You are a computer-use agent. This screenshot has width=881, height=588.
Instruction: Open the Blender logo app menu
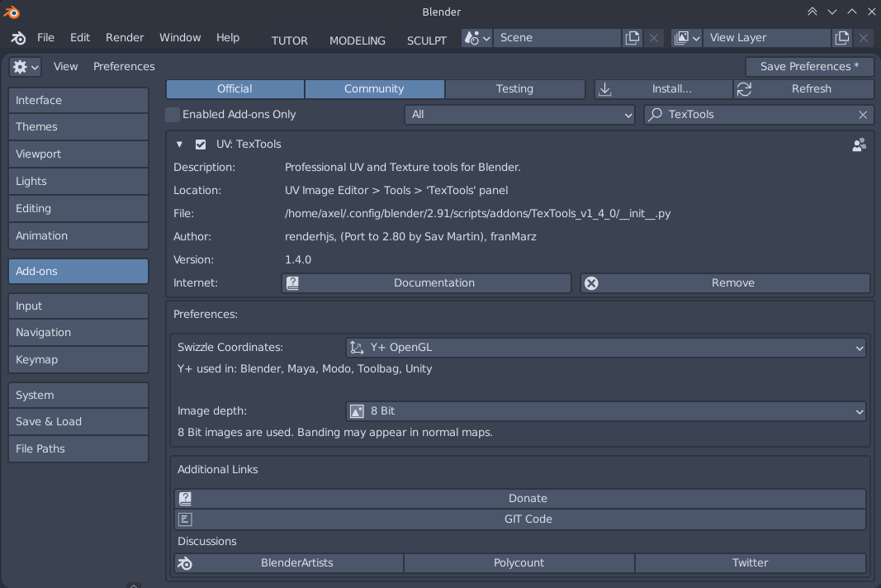18,38
